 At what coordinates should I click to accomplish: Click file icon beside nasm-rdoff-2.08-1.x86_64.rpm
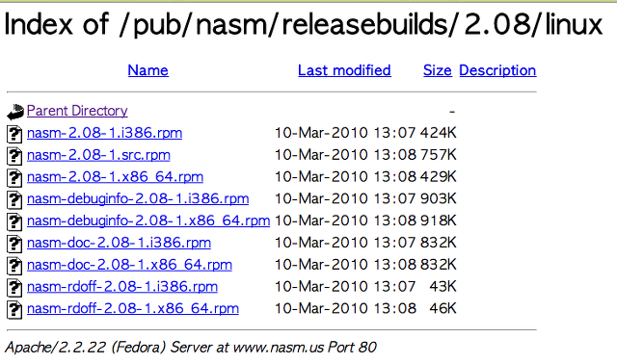(14, 310)
